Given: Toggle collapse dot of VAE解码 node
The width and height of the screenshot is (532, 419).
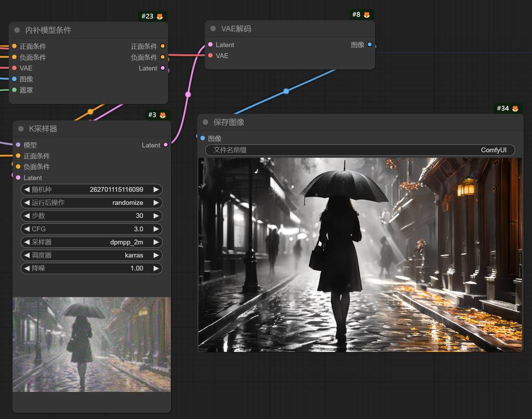Looking at the screenshot, I should (213, 29).
